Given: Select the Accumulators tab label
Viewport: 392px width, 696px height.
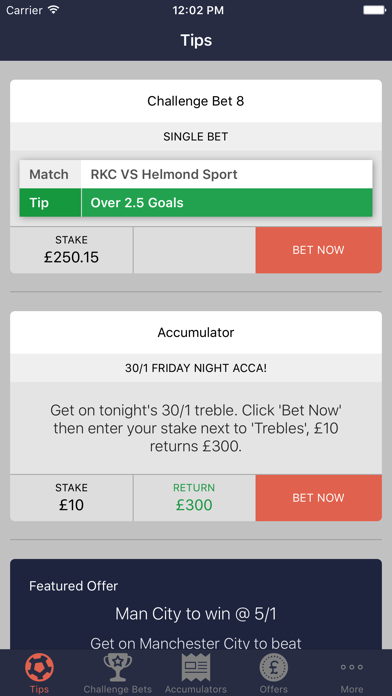Looking at the screenshot, I should click(196, 689).
